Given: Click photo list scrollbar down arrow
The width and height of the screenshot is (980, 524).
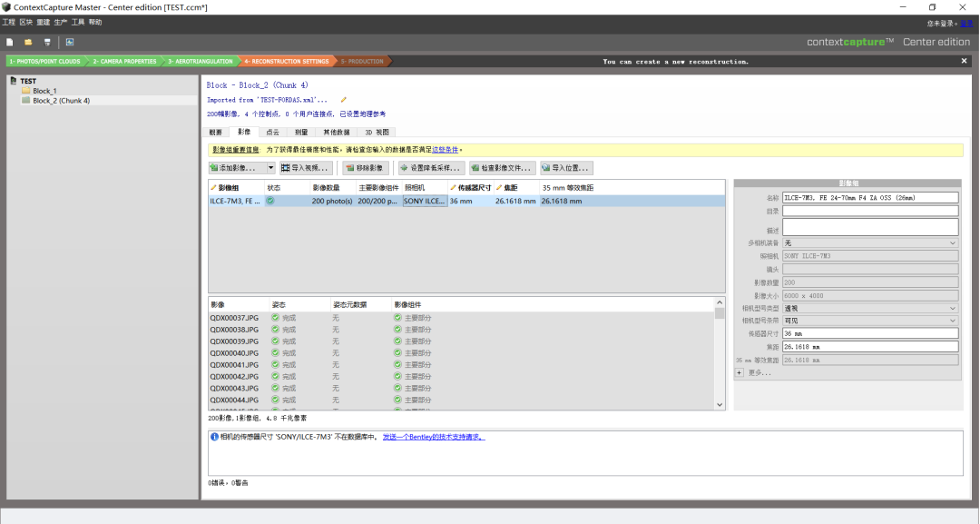Looking at the screenshot, I should 720,405.
